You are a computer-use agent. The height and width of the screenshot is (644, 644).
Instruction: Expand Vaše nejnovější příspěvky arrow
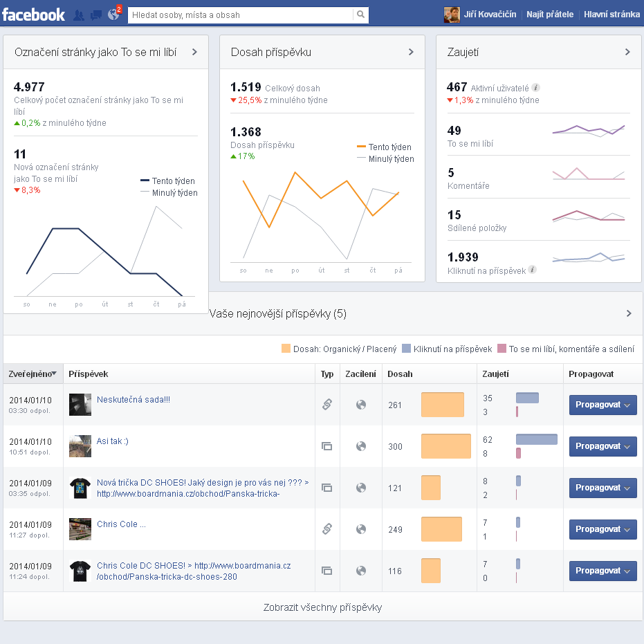click(629, 314)
